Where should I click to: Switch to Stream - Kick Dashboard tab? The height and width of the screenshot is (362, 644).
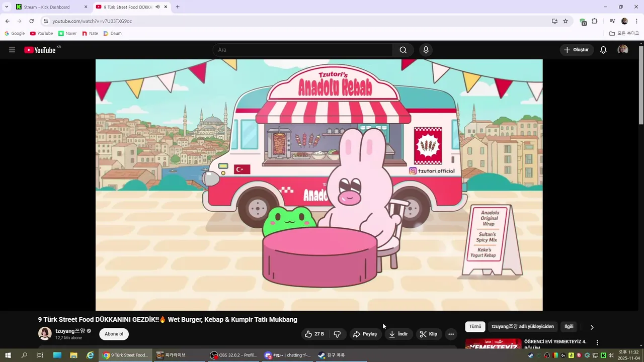(51, 7)
